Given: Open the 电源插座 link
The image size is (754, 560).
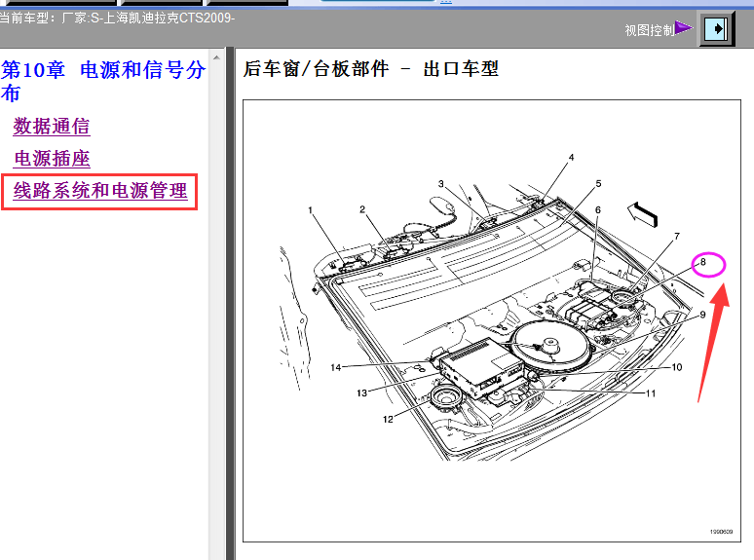Looking at the screenshot, I should click(52, 159).
